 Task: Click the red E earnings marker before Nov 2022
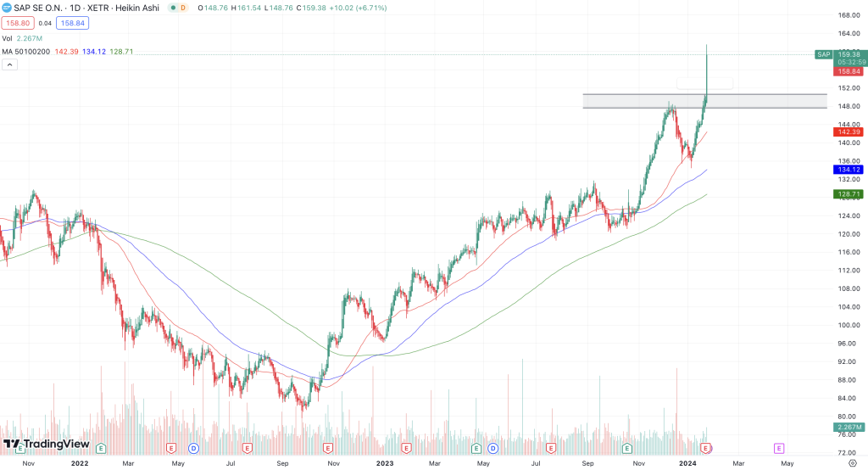[x=328, y=448]
